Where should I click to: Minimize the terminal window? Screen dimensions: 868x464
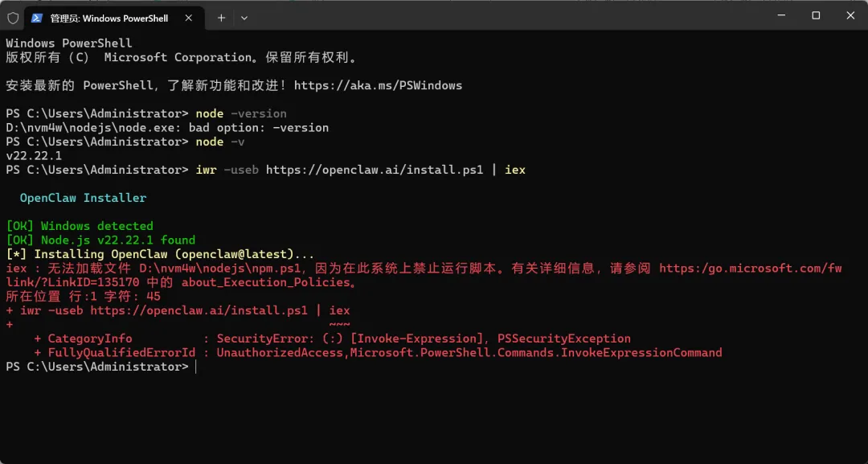(780, 15)
